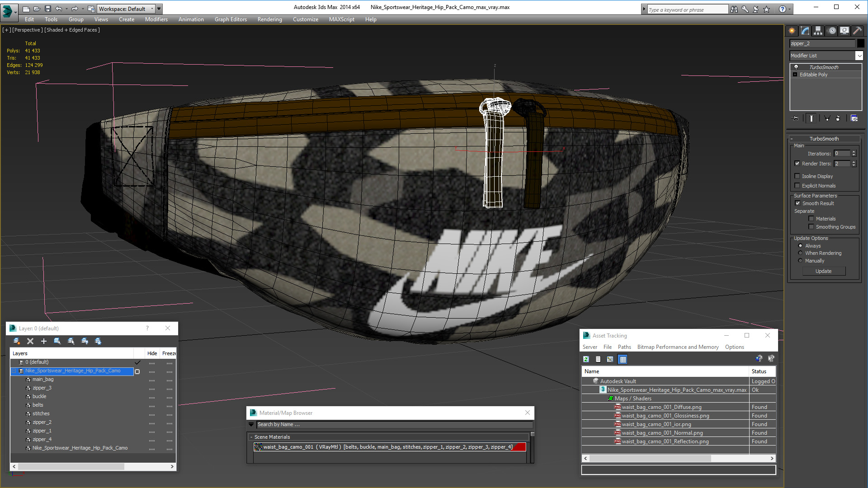Open the Display command panel tab
Viewport: 868px width, 488px height.
pyautogui.click(x=844, y=31)
